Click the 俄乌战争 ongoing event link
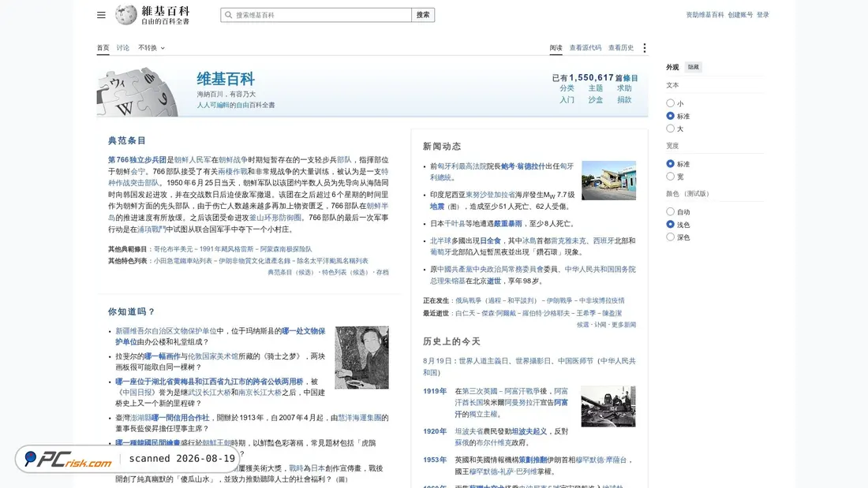The image size is (868, 488). pos(470,300)
